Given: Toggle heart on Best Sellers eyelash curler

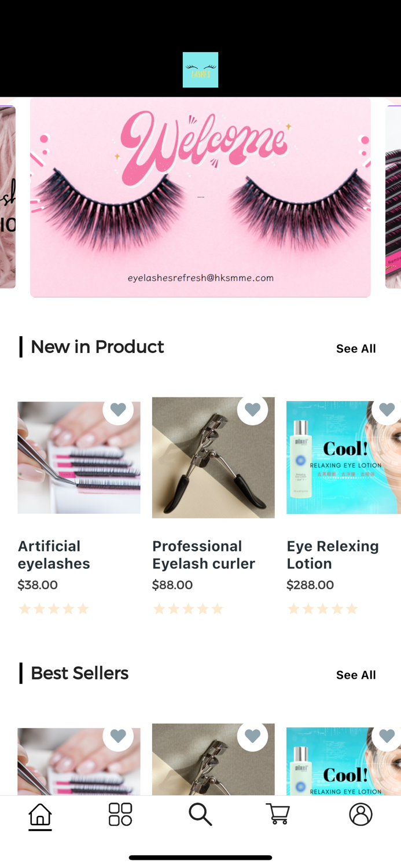Looking at the screenshot, I should [252, 736].
